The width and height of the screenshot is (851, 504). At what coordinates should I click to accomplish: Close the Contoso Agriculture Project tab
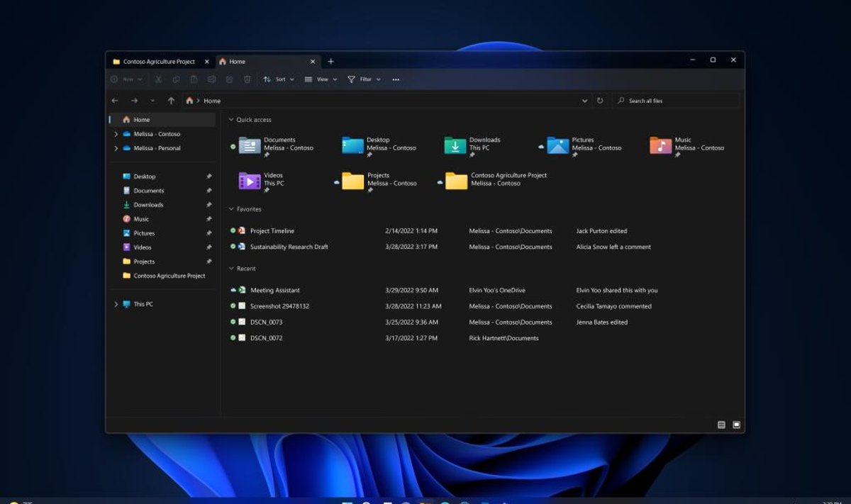coord(206,62)
